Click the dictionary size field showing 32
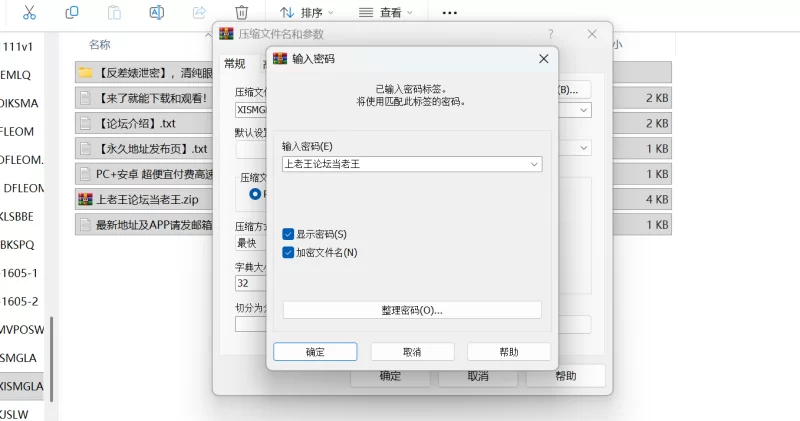Viewport: 800px width, 421px height. tap(251, 283)
